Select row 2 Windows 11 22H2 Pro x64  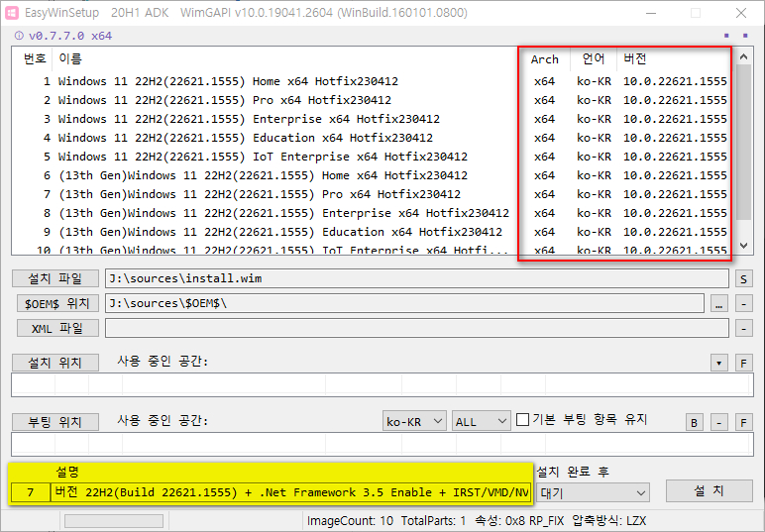[x=374, y=100]
